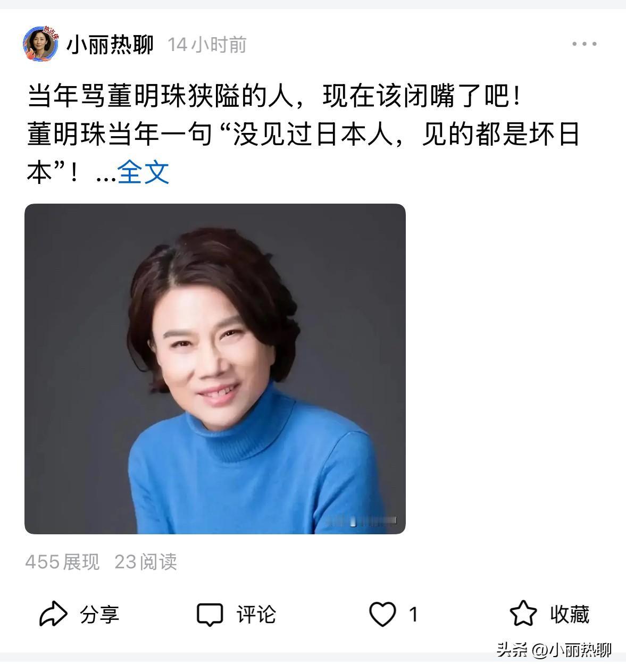Open the blue-sweater portrait image
The width and height of the screenshot is (626, 672).
click(x=215, y=369)
